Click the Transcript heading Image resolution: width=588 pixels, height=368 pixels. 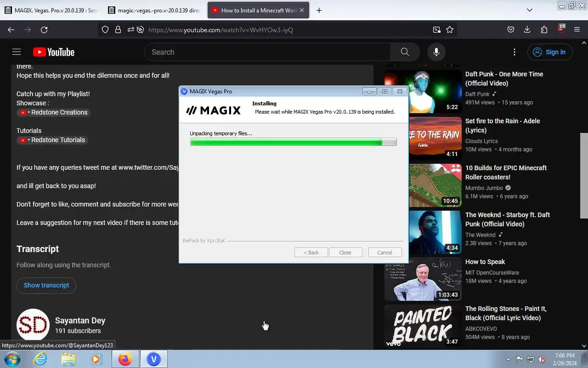(x=38, y=249)
